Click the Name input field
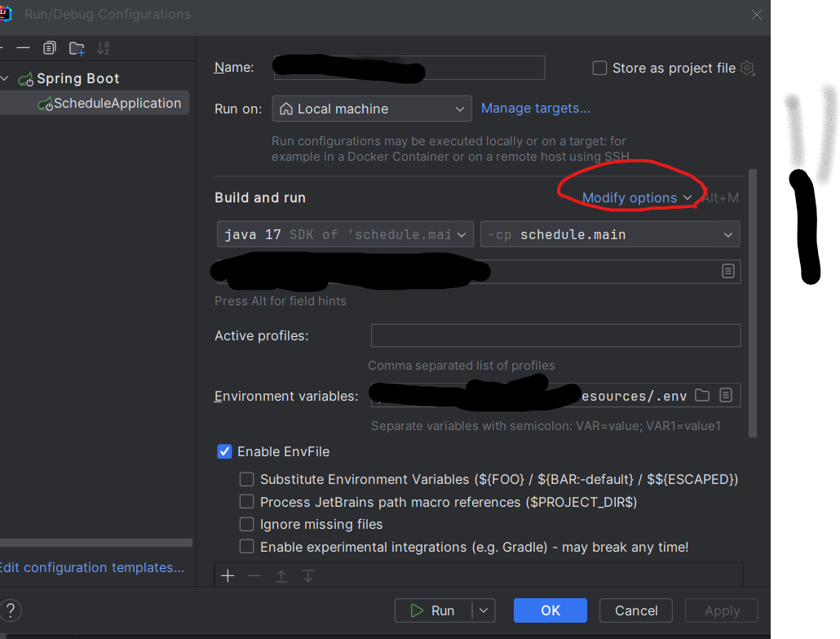This screenshot has width=840, height=639. point(409,68)
